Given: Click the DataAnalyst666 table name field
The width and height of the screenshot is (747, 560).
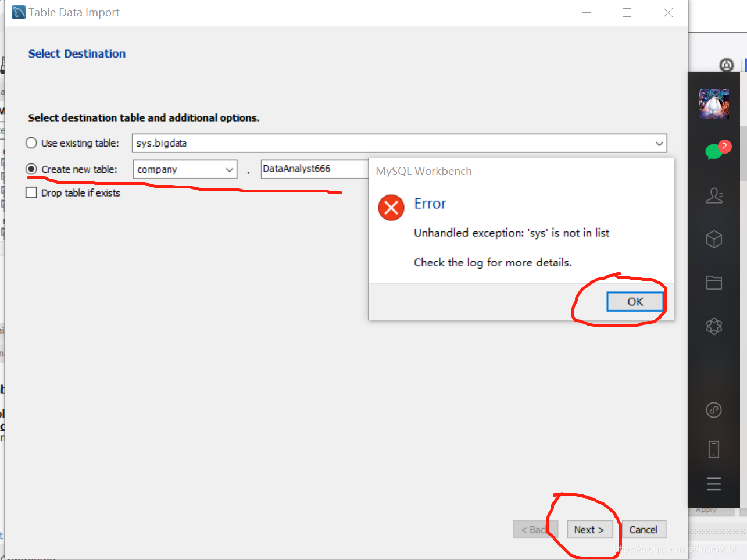Looking at the screenshot, I should coord(314,169).
